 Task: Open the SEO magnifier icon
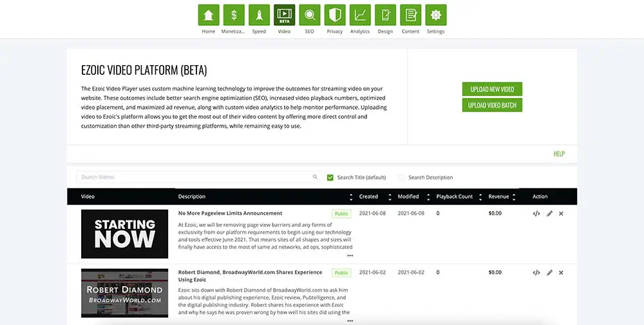(x=310, y=15)
